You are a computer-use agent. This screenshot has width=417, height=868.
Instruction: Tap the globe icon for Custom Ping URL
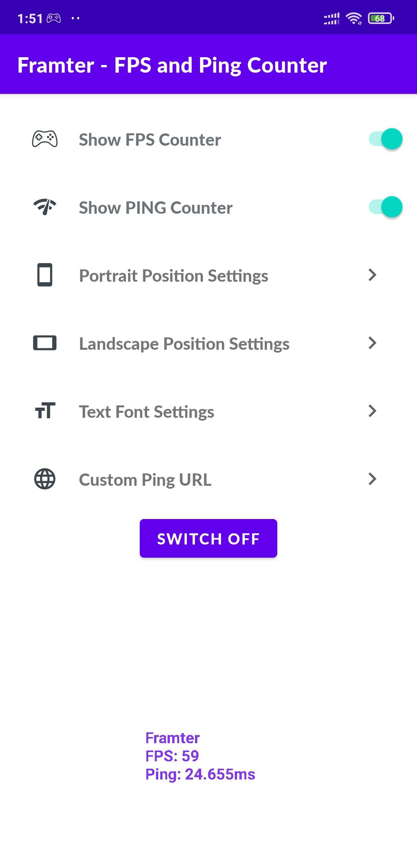click(45, 479)
